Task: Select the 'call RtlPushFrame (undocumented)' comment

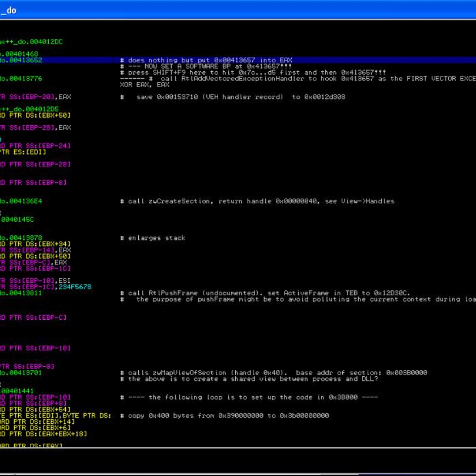Action: 193,293
